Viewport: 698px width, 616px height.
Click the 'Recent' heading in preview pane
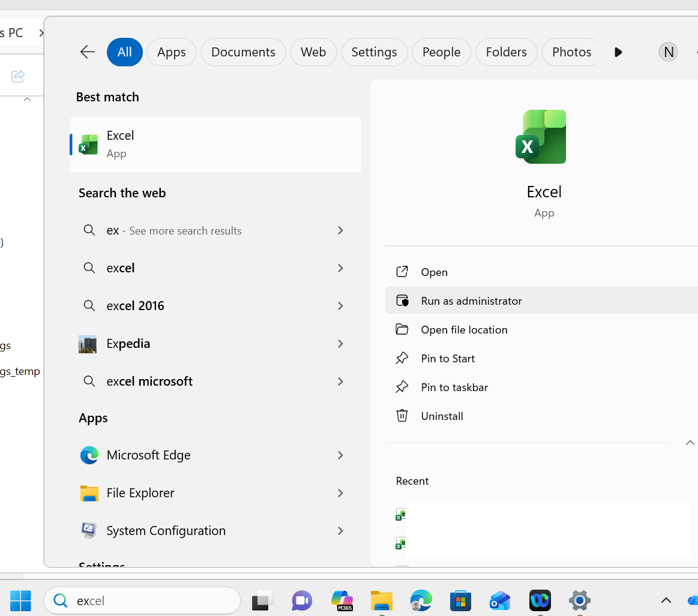click(412, 481)
